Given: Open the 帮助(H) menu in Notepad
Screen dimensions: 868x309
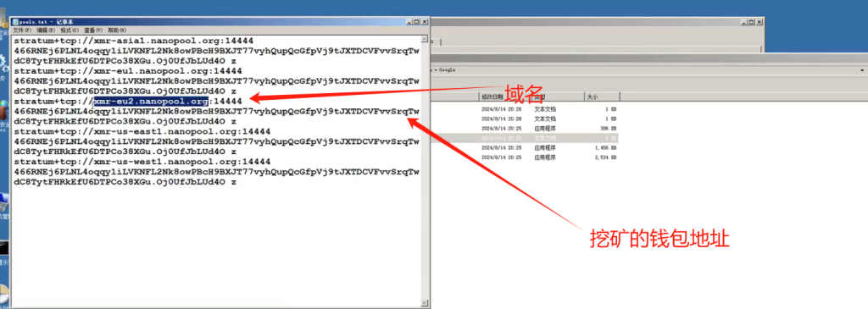Looking at the screenshot, I should (117, 30).
